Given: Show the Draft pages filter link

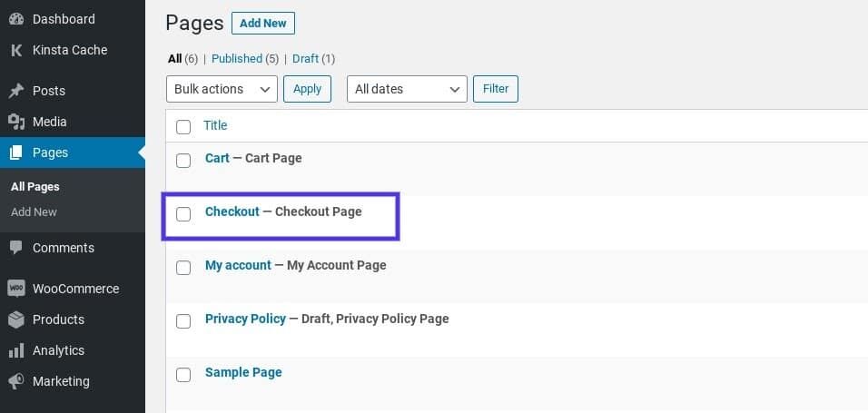Looking at the screenshot, I should click(x=305, y=58).
